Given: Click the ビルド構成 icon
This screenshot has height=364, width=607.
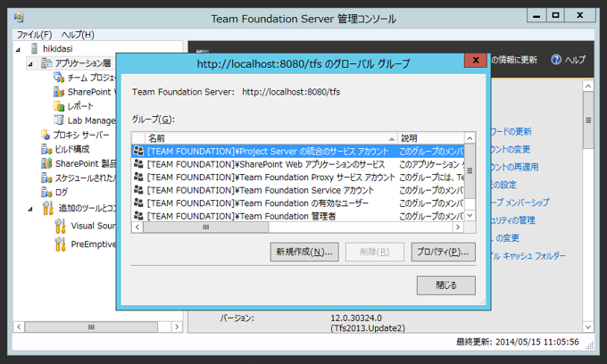Looking at the screenshot, I should click(x=46, y=149).
